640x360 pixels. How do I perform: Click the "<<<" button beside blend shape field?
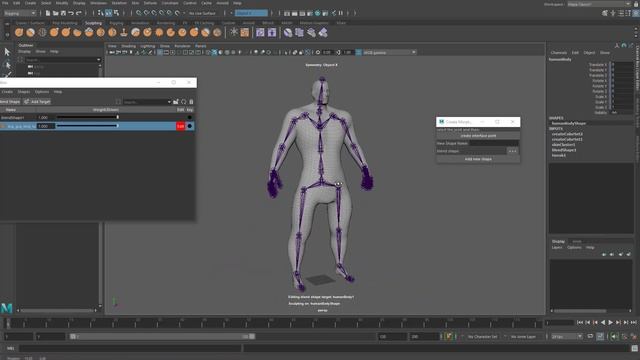point(513,151)
